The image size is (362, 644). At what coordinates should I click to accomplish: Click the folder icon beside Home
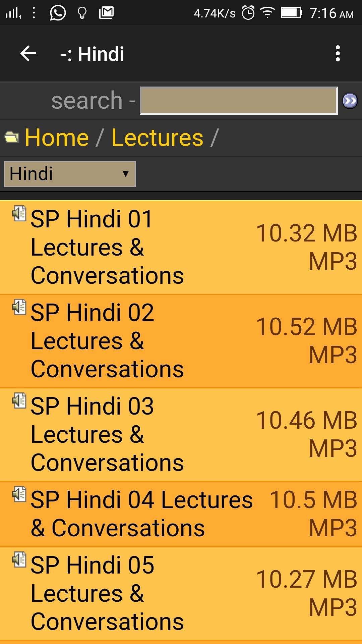[12, 137]
